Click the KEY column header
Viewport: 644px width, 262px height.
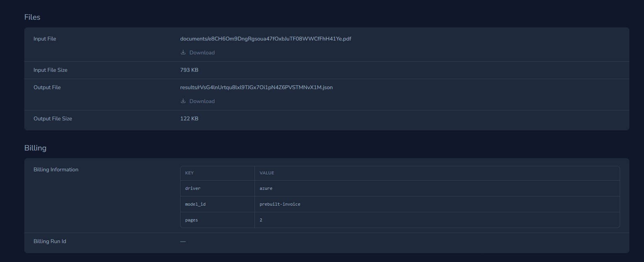tap(189, 173)
